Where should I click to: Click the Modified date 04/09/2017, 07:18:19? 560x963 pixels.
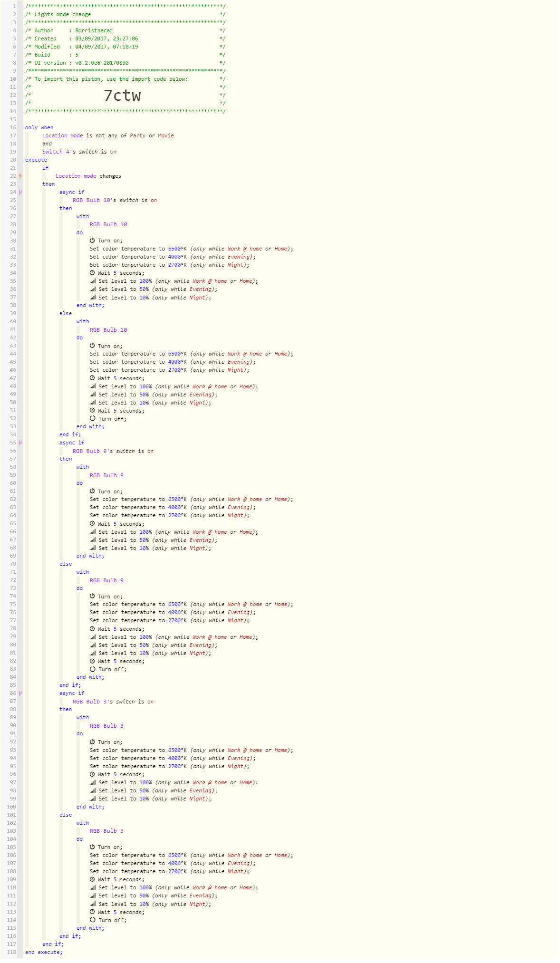[x=106, y=47]
